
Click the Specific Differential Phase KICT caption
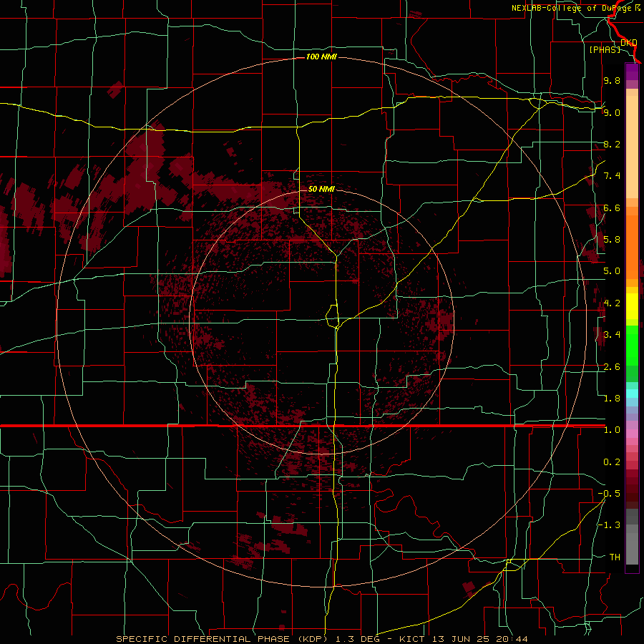321,639
